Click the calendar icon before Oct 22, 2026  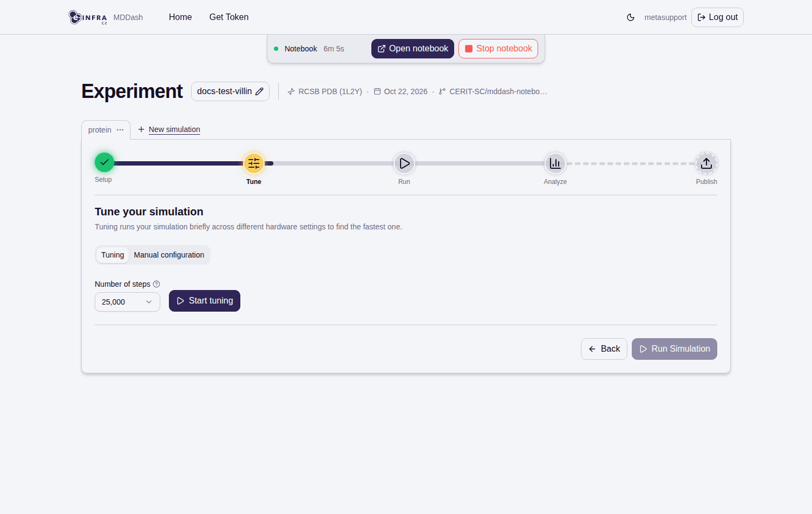tap(377, 91)
